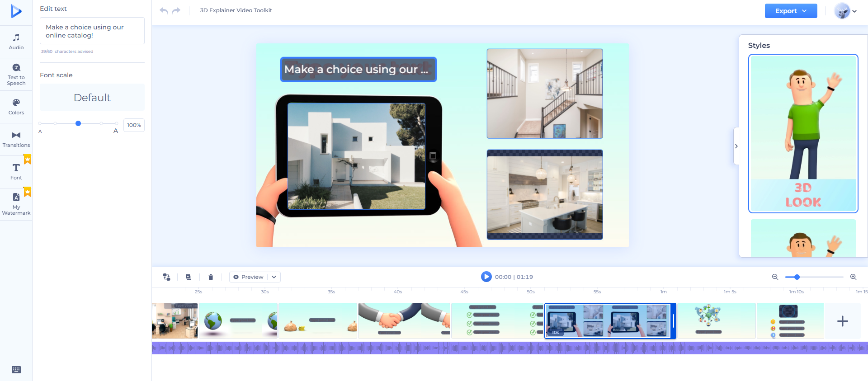Select the last list scene in timeline

click(x=790, y=321)
